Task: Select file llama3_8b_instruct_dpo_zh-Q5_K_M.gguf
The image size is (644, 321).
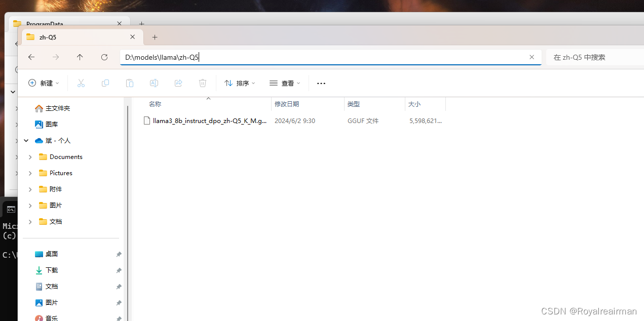Action: pos(210,121)
